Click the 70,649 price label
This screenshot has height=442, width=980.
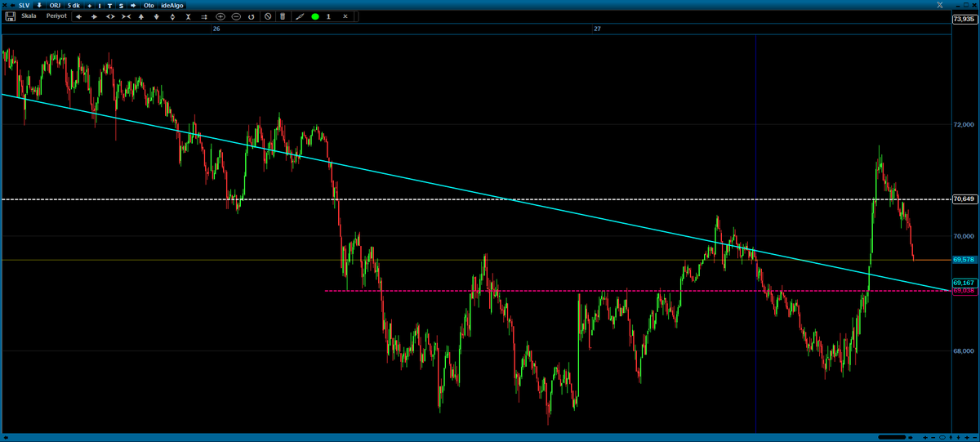click(964, 199)
